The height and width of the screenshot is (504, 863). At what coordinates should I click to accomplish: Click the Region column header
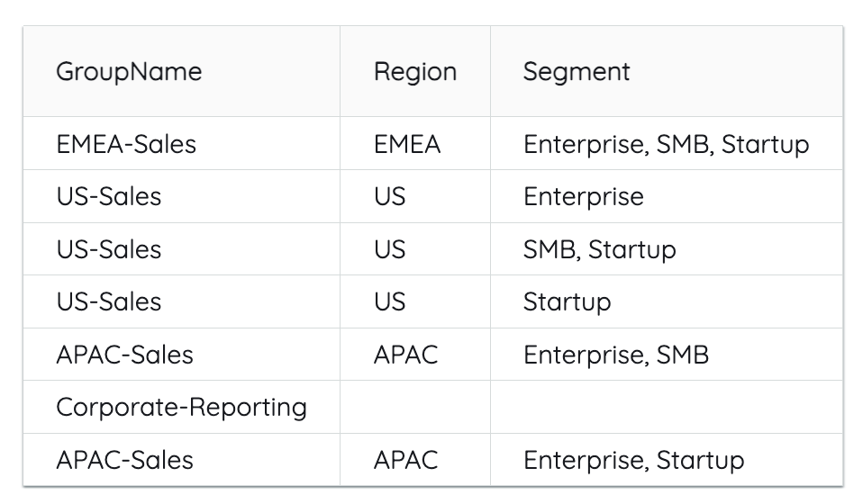pos(414,72)
